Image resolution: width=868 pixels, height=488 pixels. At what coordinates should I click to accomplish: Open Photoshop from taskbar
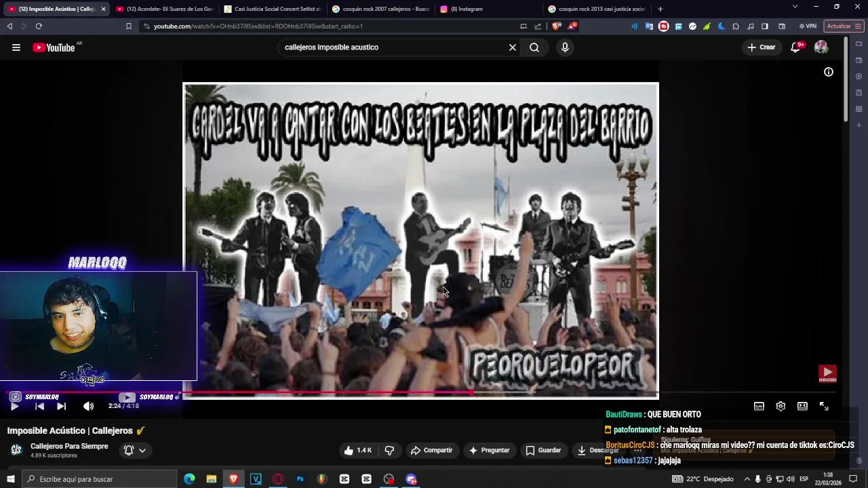[300, 479]
